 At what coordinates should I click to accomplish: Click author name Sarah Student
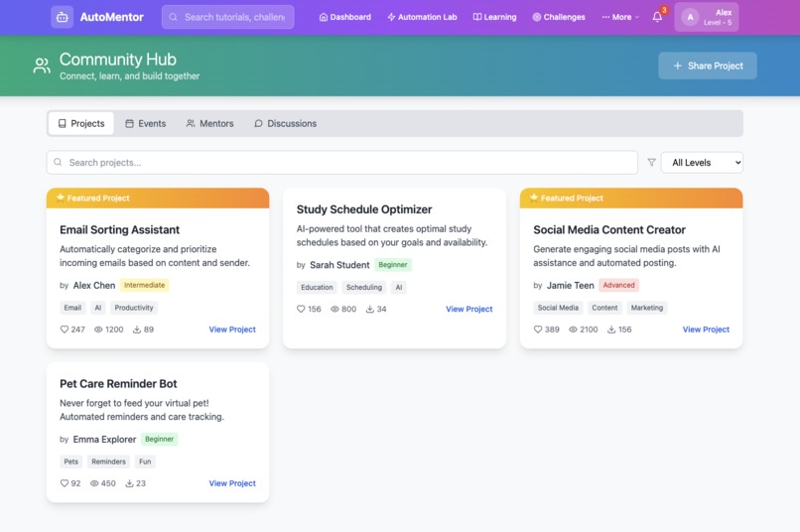339,265
